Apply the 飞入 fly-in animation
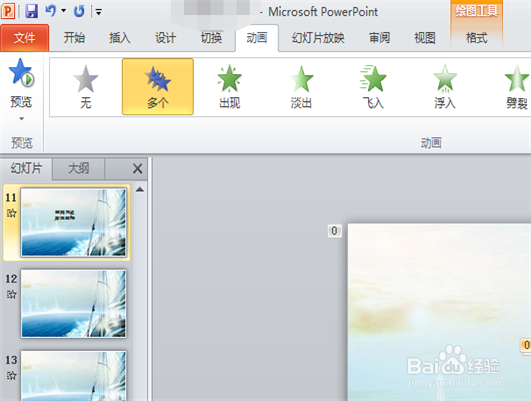This screenshot has height=401, width=531. [373, 87]
